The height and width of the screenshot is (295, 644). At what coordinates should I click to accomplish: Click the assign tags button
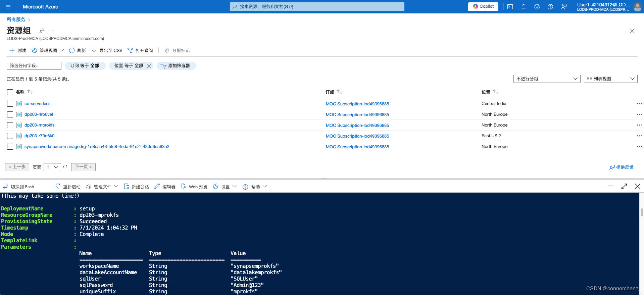tap(177, 50)
